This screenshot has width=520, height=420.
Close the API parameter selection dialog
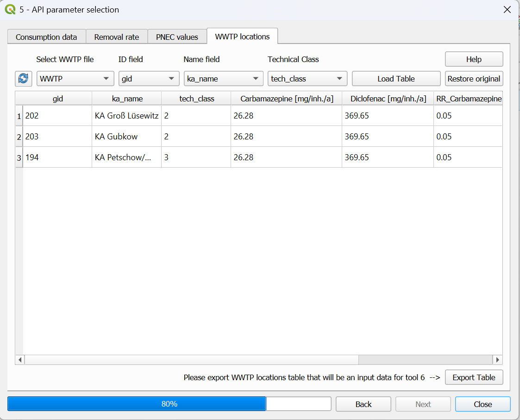(507, 10)
